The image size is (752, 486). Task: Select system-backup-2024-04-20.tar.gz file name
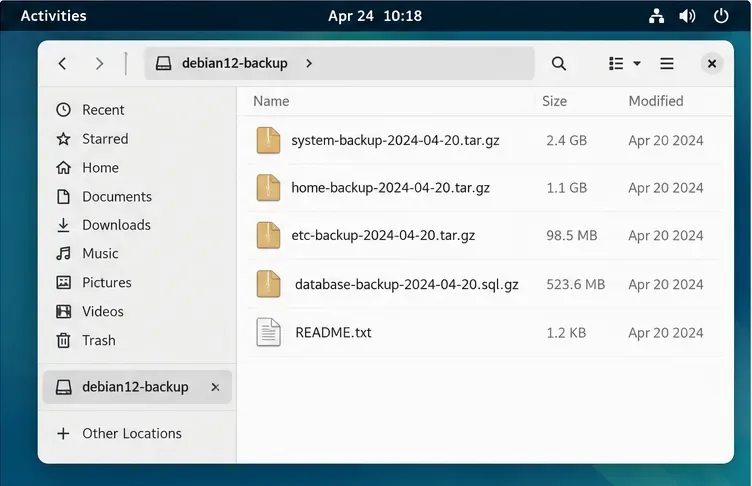395,141
